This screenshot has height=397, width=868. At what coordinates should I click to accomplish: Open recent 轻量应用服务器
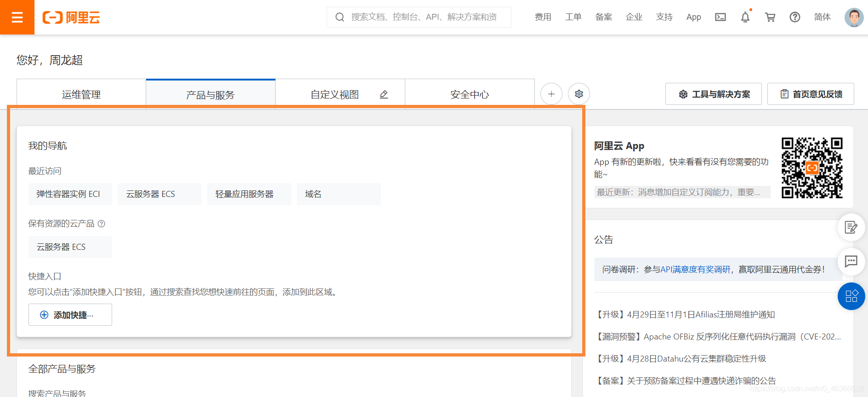click(x=249, y=194)
